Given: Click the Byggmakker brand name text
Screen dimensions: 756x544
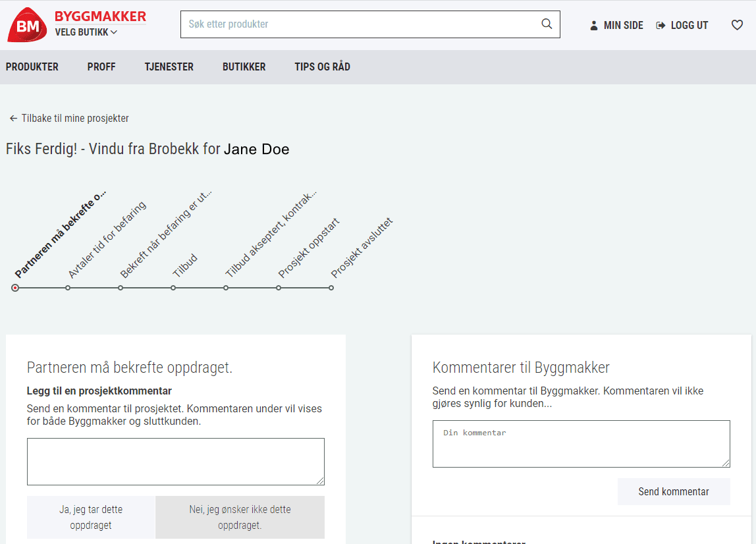Looking at the screenshot, I should coord(100,16).
